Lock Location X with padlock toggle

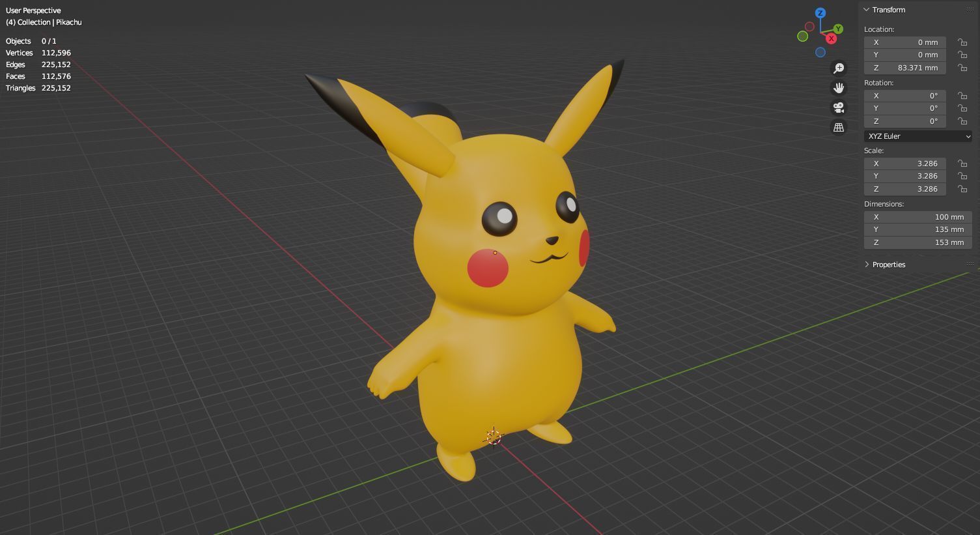pyautogui.click(x=962, y=42)
